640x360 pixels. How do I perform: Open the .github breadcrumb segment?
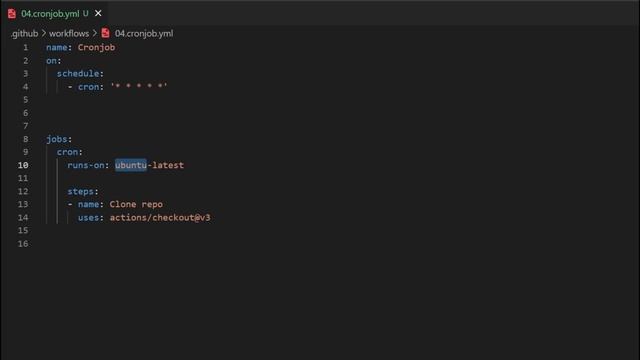tap(24, 33)
